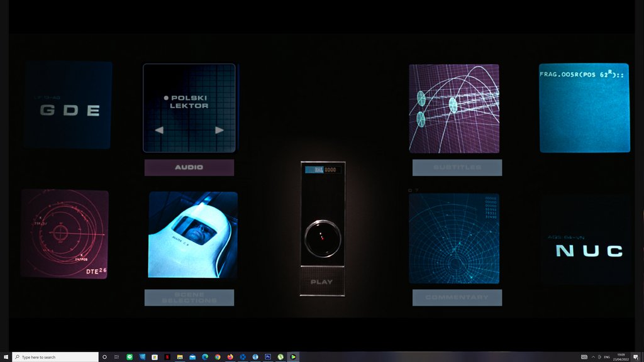
Task: Open the Action Center notifications icon
Action: 636,357
